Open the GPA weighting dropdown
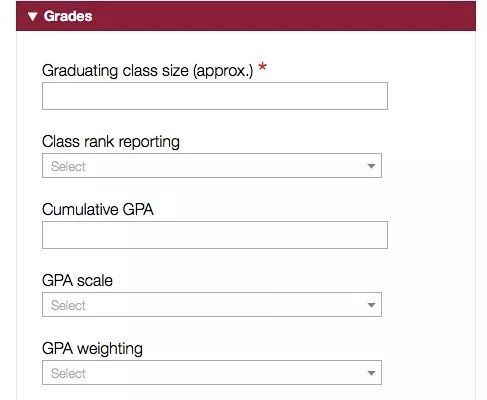This screenshot has width=487, height=400. [x=212, y=373]
